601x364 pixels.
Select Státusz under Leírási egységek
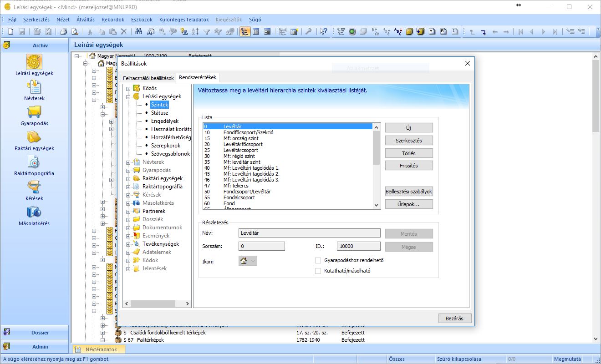(159, 113)
